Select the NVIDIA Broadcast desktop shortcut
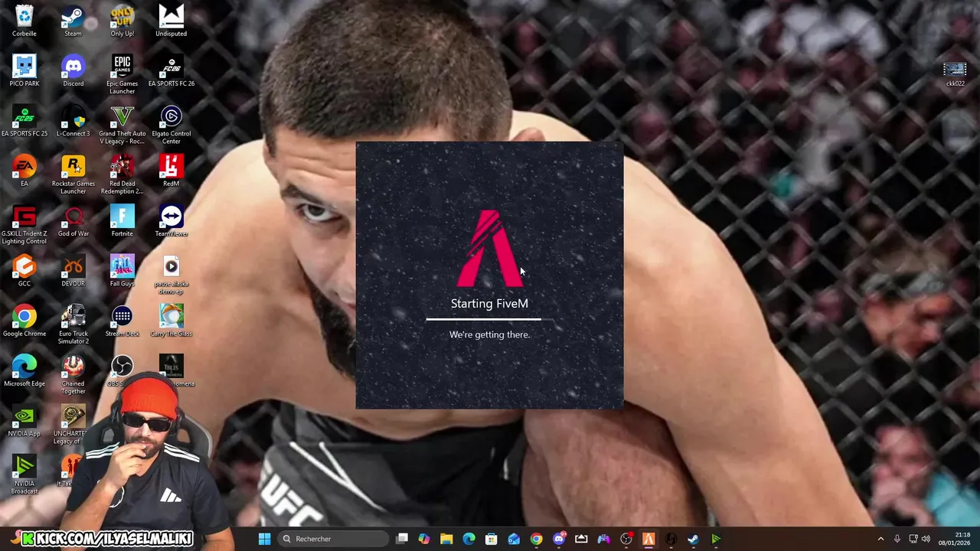Image resolution: width=980 pixels, height=551 pixels. [24, 474]
